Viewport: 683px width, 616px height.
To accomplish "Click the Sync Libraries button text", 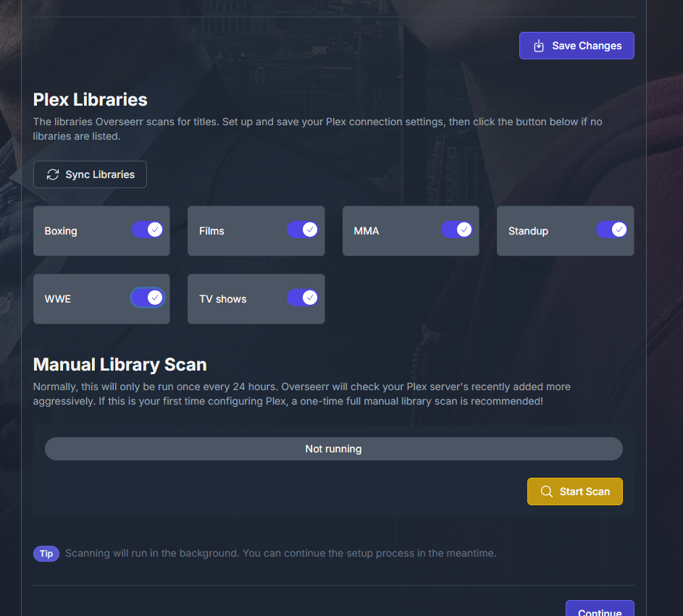I will point(100,174).
